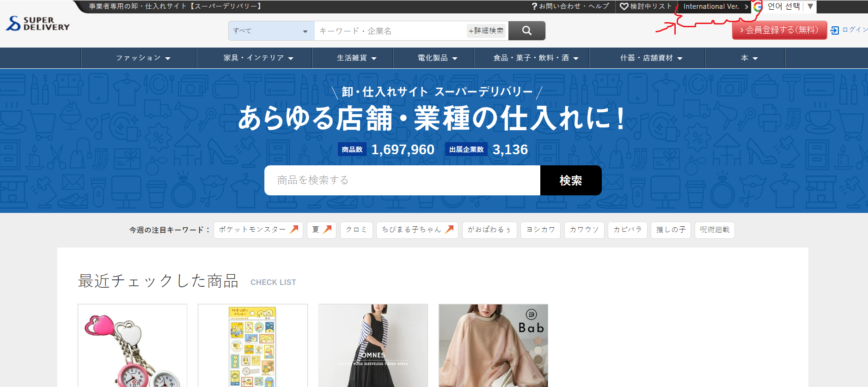Select the ちびまる子ちゃん keyword tag
The image size is (868, 387).
(417, 230)
